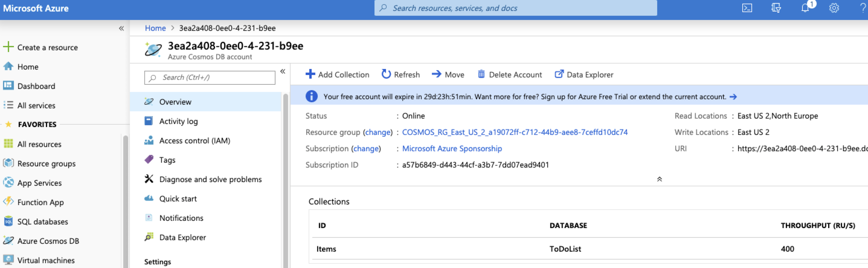Collapse the resource menu using double chevron
The height and width of the screenshot is (268, 868).
pos(283,71)
